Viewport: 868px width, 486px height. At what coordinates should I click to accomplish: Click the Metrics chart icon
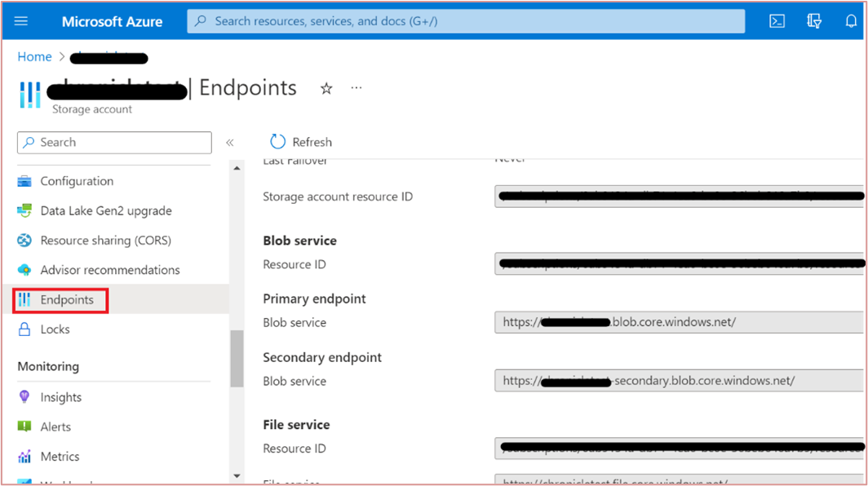click(x=24, y=456)
